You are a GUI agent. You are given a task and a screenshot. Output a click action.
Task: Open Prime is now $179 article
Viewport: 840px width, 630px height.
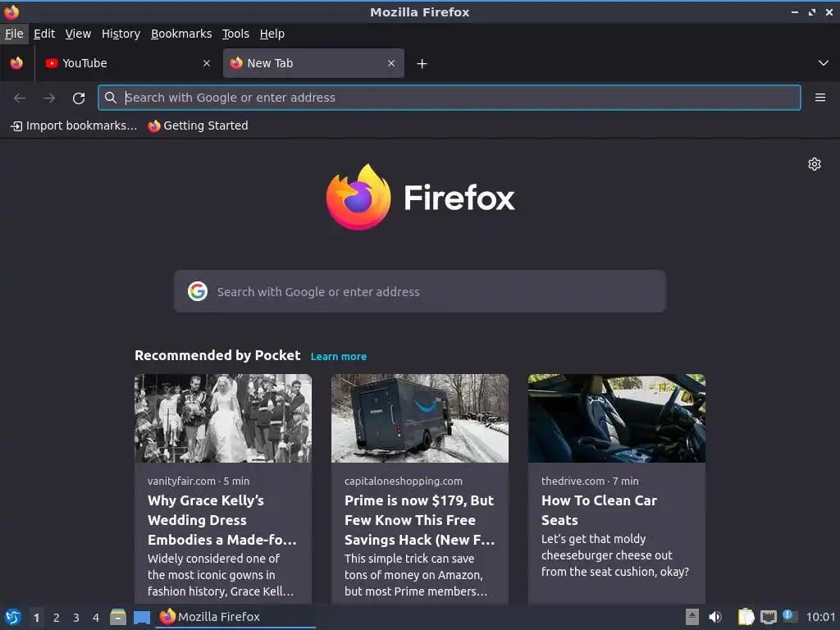click(x=419, y=520)
